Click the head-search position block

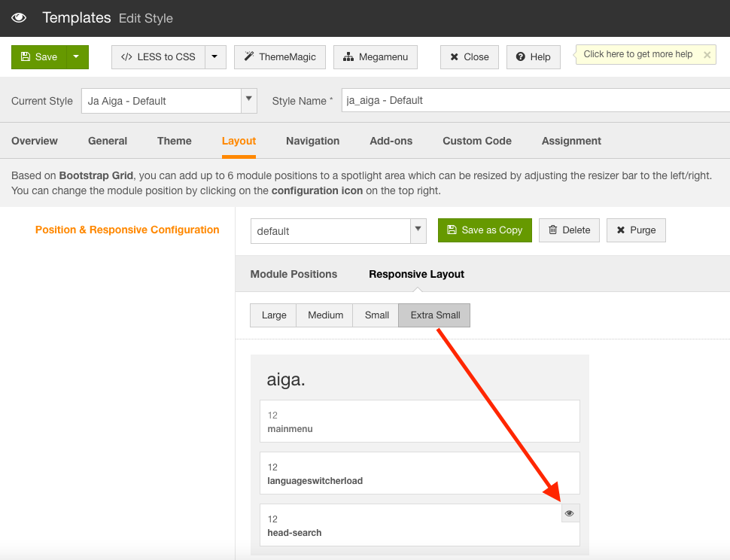pyautogui.click(x=420, y=525)
